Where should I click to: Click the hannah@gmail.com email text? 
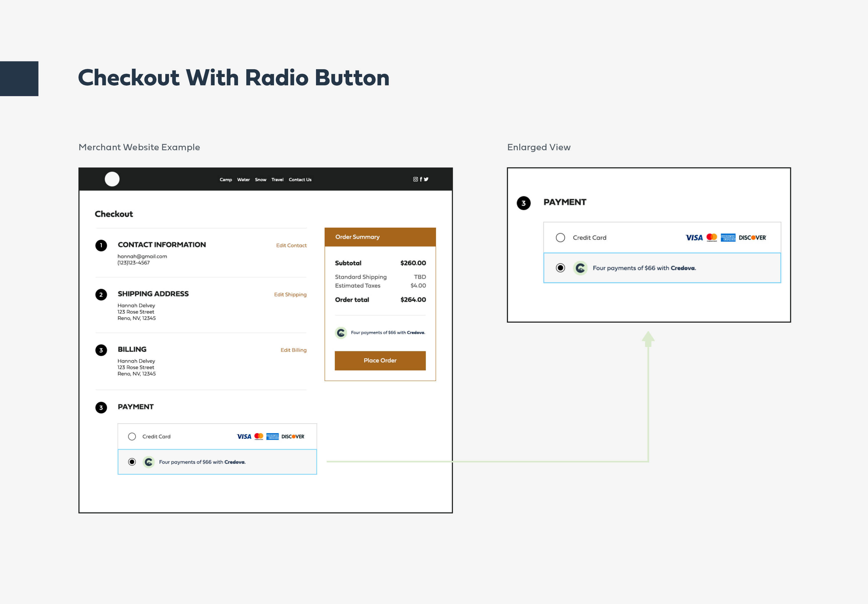[x=142, y=256]
